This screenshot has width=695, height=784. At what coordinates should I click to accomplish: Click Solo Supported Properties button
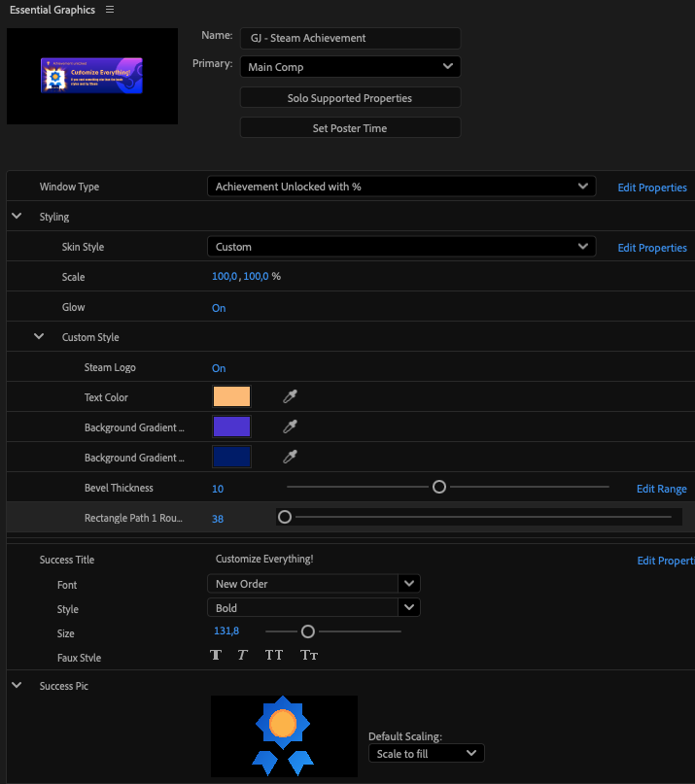click(x=350, y=97)
